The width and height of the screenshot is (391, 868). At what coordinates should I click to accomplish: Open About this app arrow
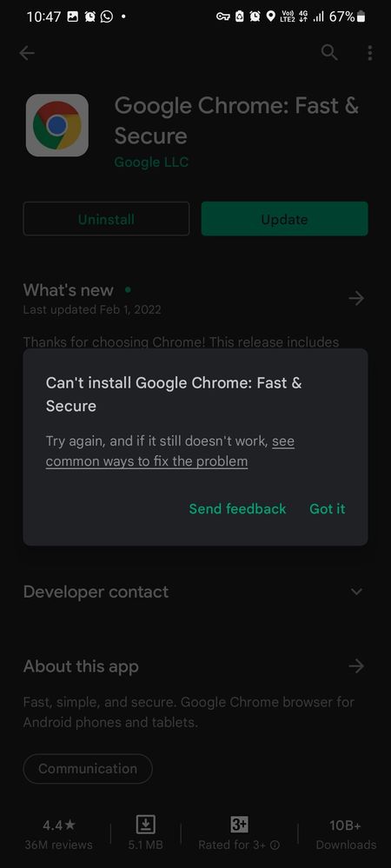(x=356, y=666)
